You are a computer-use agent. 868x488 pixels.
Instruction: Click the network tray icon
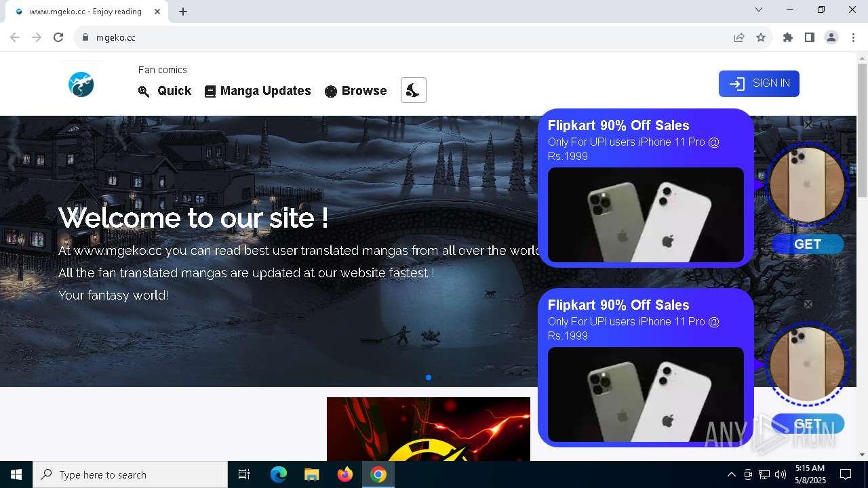tap(764, 474)
